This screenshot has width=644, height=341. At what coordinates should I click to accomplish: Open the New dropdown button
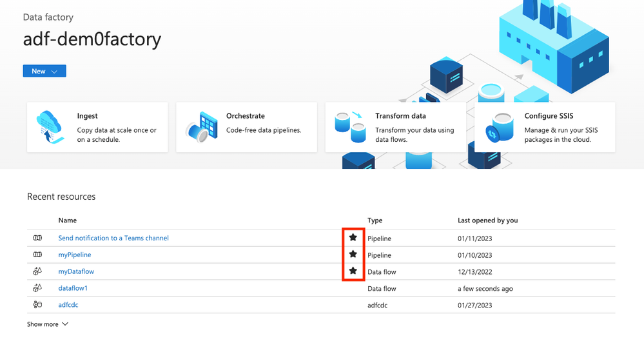(44, 71)
